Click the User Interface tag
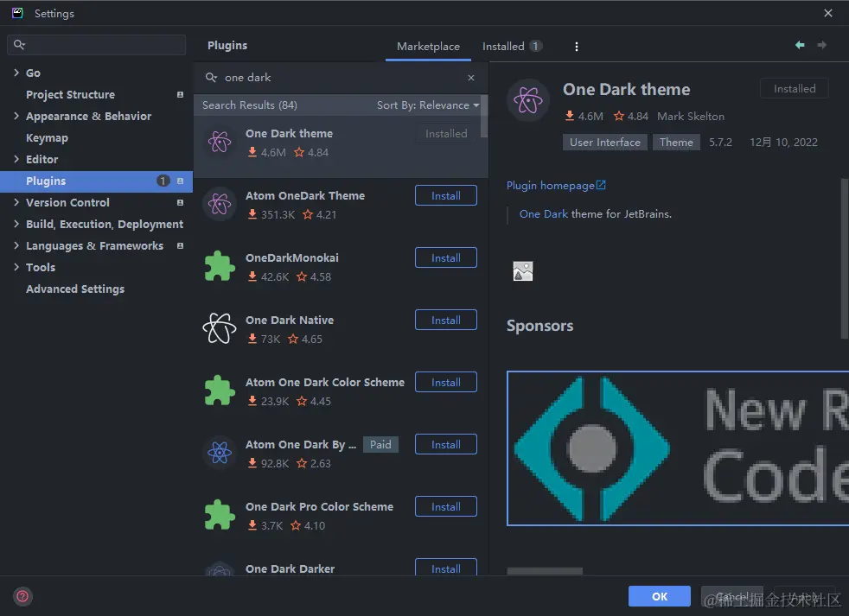 pos(605,143)
